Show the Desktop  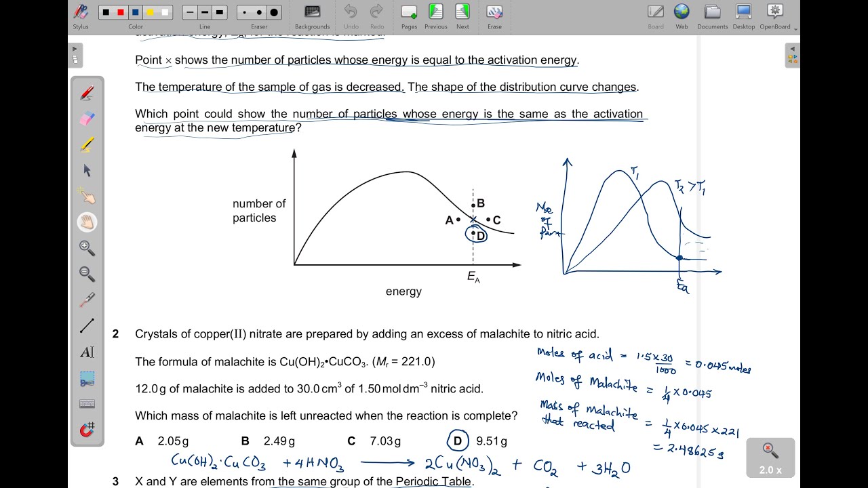pyautogui.click(x=744, y=16)
